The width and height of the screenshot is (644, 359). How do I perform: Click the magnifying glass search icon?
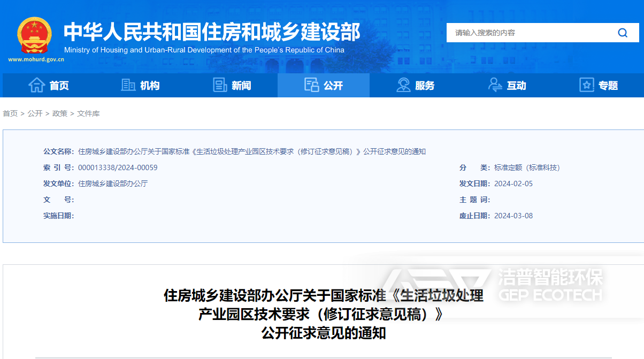(x=623, y=33)
